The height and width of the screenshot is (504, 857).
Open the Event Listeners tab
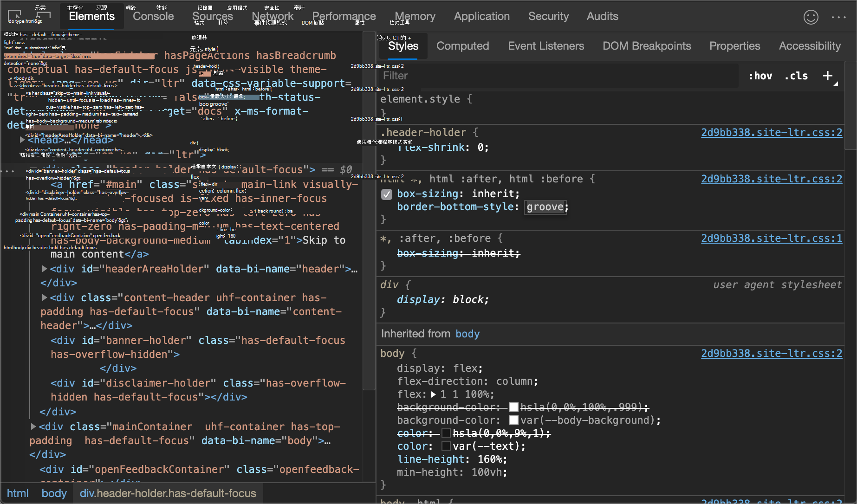pos(546,46)
